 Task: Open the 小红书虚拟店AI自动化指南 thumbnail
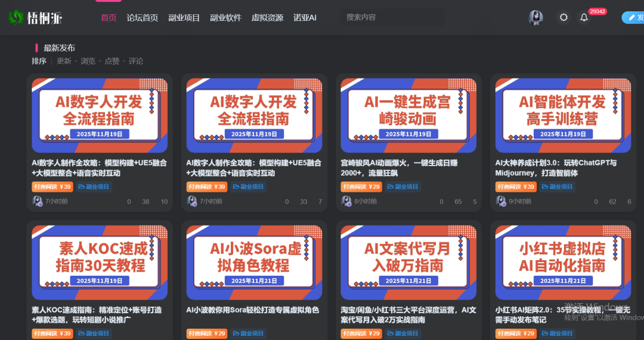point(563,263)
